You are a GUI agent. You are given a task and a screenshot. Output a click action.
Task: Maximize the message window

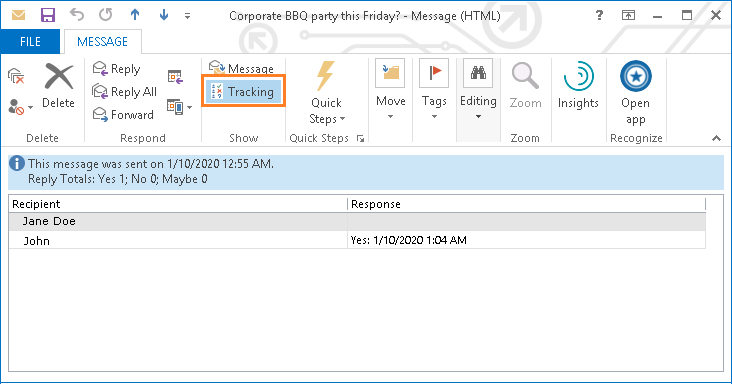pyautogui.click(x=686, y=15)
